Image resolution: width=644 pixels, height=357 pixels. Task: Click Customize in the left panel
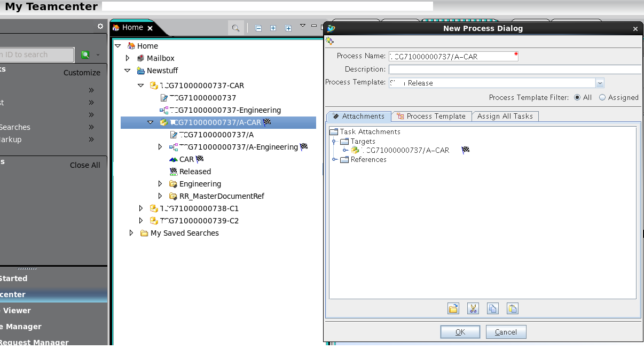tap(82, 72)
